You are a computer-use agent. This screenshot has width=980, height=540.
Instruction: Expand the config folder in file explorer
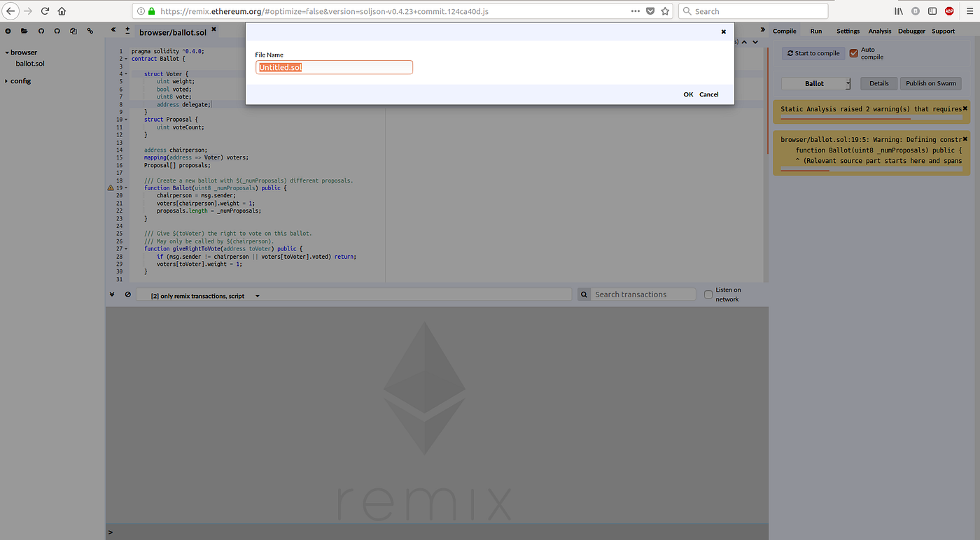(7, 81)
